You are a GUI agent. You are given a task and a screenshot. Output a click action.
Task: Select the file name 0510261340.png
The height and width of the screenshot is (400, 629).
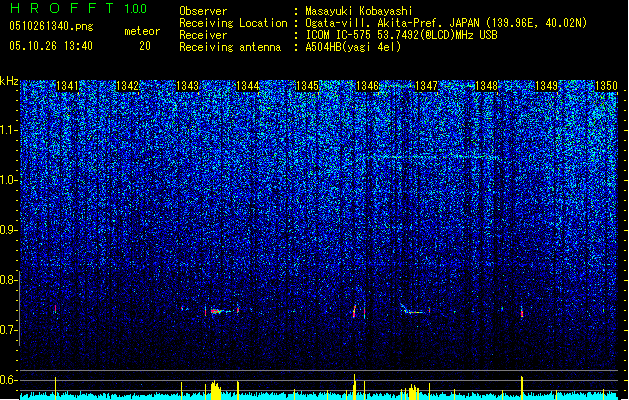[51, 26]
